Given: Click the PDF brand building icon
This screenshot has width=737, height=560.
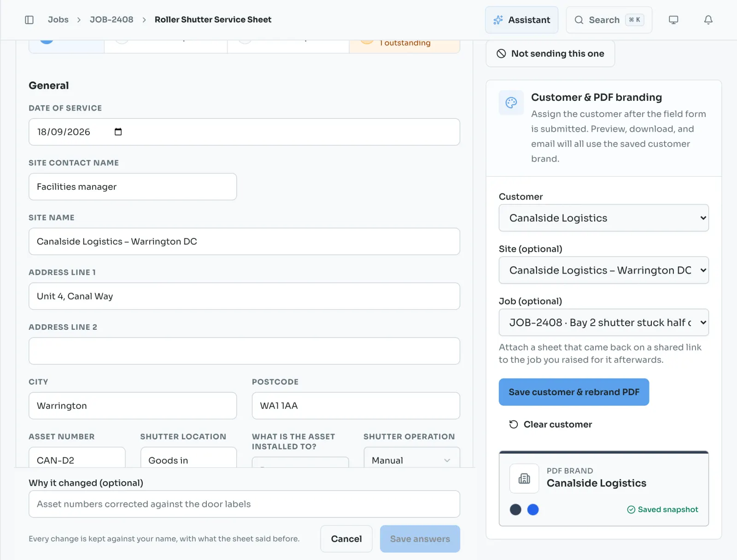Looking at the screenshot, I should pos(524,478).
